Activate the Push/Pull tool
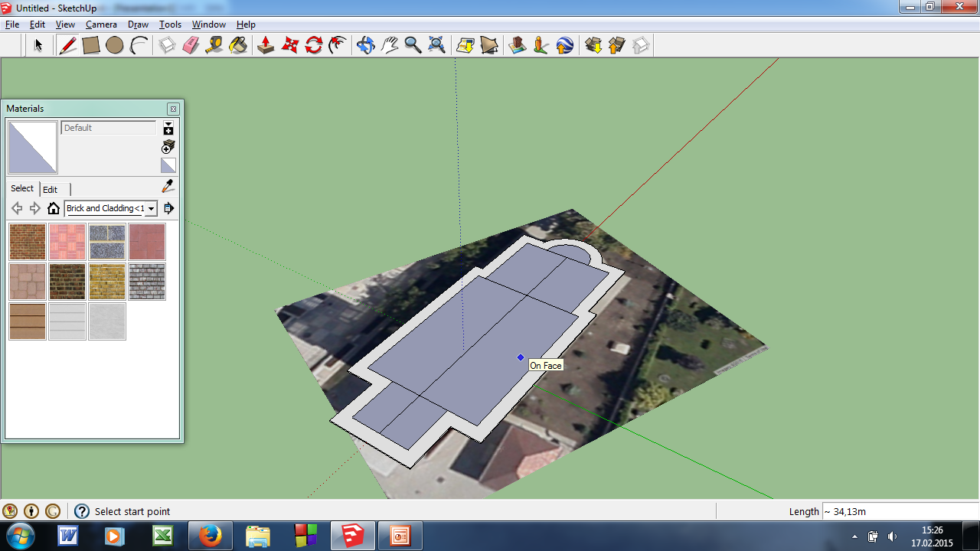 [x=266, y=46]
